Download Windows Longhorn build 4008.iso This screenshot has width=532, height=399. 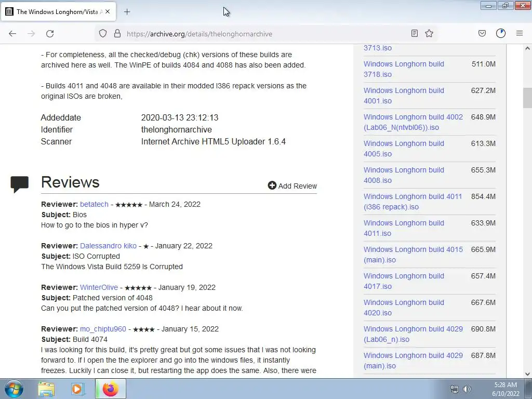404,175
